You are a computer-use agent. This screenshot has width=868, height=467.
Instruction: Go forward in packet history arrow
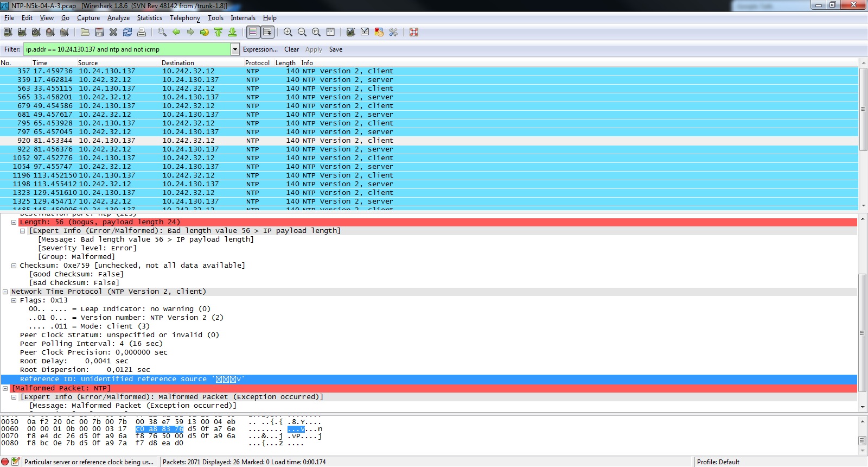click(x=190, y=32)
